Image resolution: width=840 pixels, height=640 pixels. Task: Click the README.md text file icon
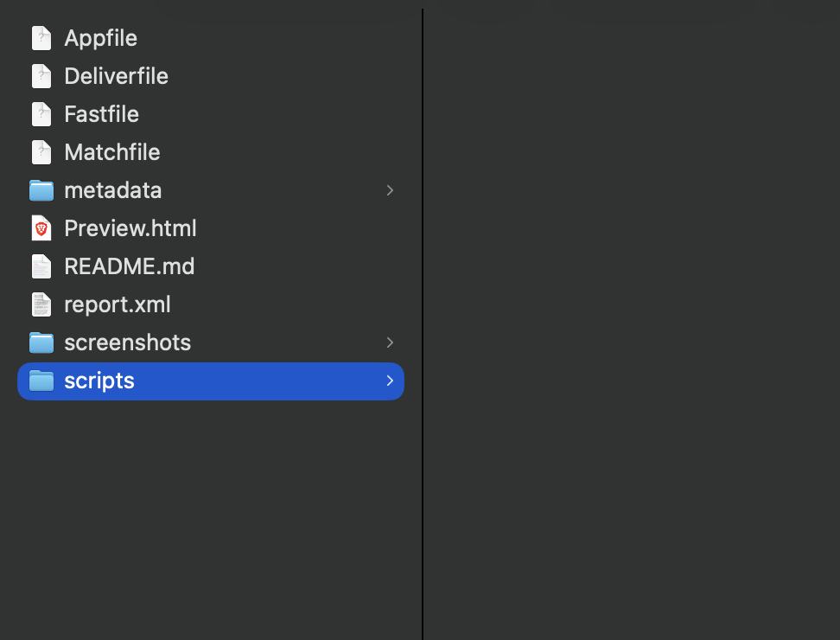click(x=41, y=266)
